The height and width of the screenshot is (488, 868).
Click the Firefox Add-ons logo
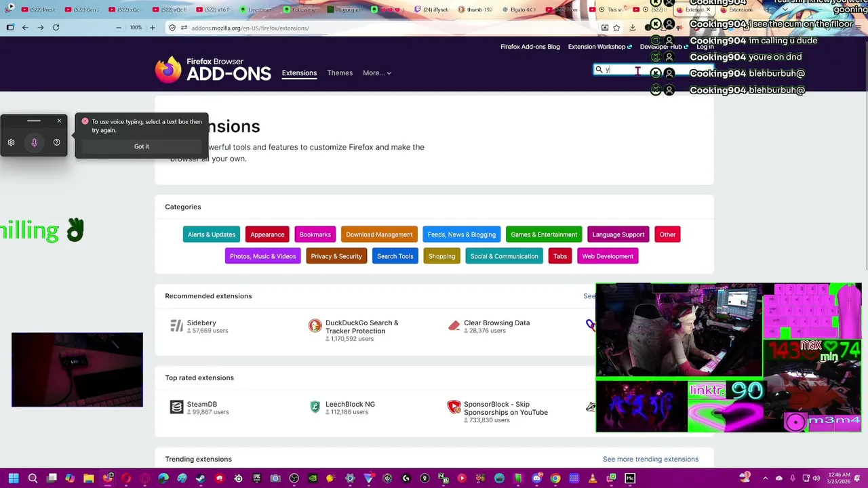[x=213, y=70]
